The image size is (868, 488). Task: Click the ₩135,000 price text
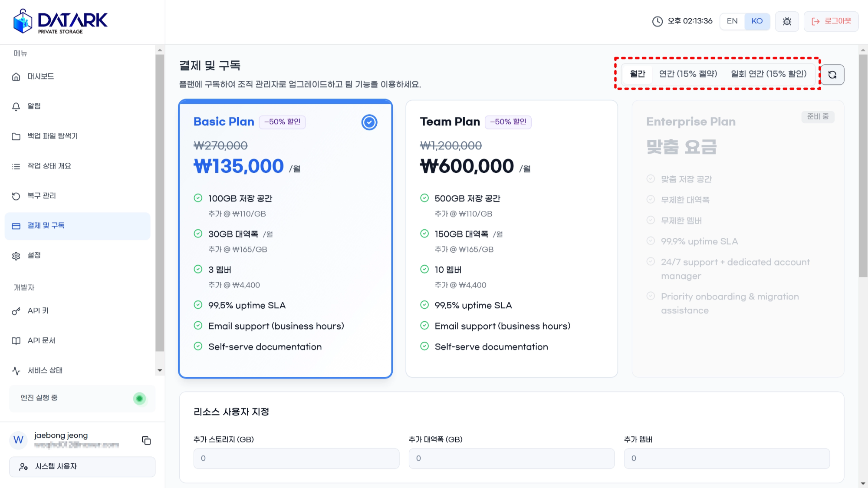(x=239, y=166)
